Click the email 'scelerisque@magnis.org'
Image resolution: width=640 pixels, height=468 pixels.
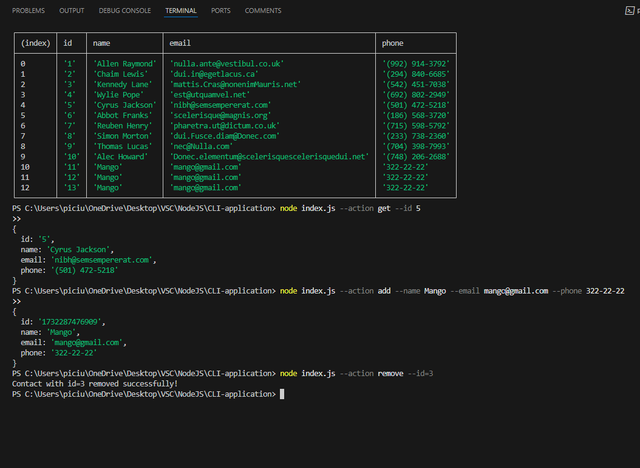click(220, 115)
